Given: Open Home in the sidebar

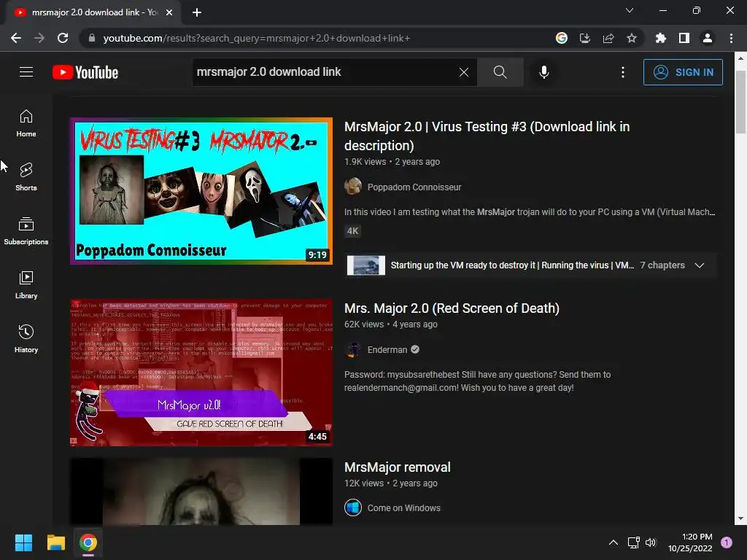Looking at the screenshot, I should tap(26, 123).
